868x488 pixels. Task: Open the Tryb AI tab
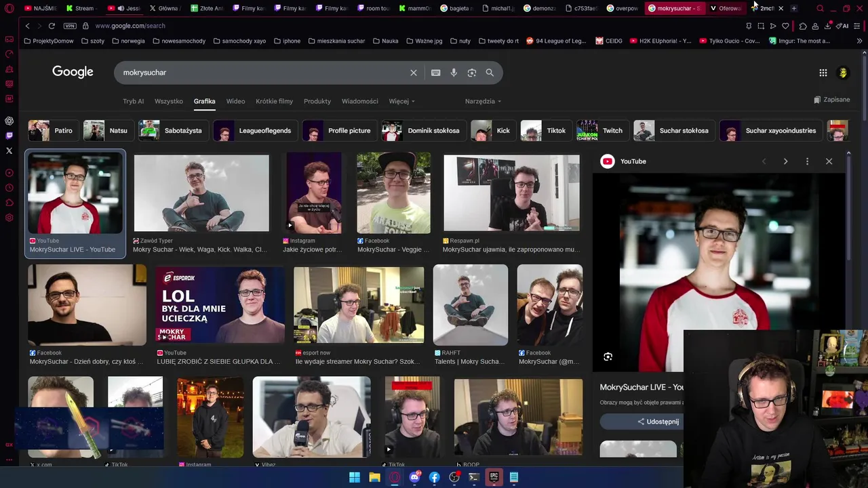point(133,101)
